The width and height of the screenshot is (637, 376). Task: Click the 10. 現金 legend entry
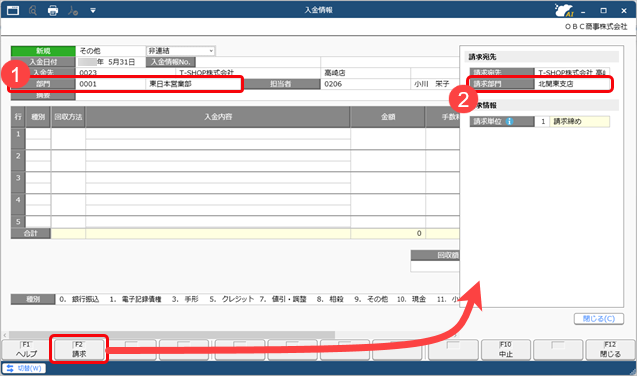(411, 299)
